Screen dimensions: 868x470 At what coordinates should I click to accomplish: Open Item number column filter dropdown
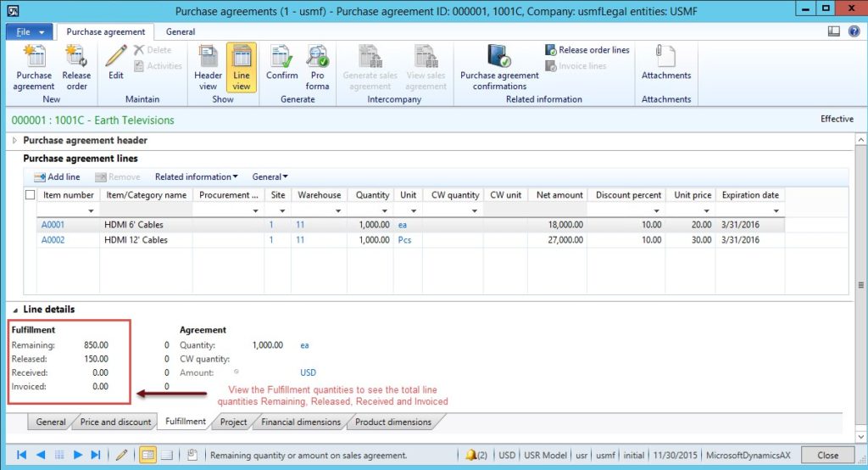pos(91,211)
